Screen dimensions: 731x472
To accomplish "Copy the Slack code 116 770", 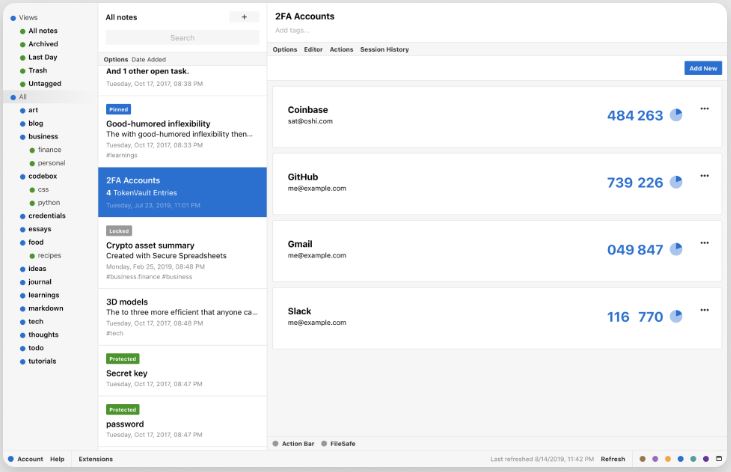I will 635,317.
